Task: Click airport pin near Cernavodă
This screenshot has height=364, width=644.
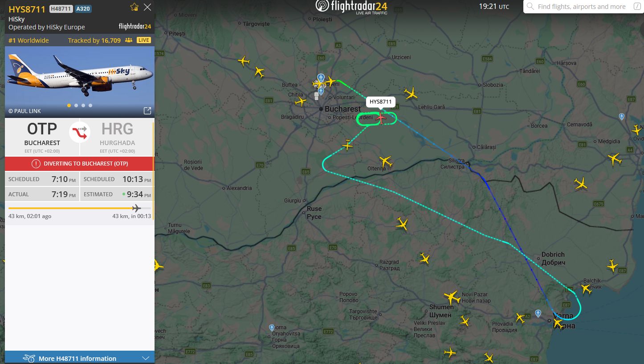Action: (x=622, y=117)
